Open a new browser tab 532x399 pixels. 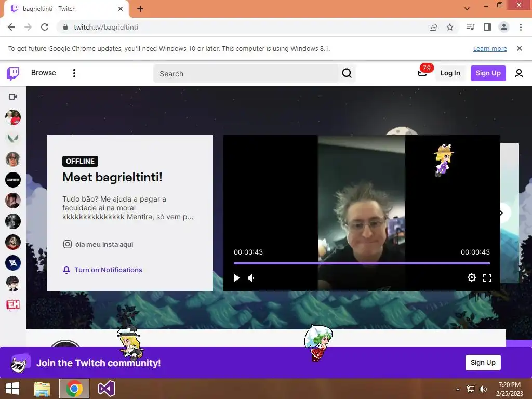[x=140, y=9]
